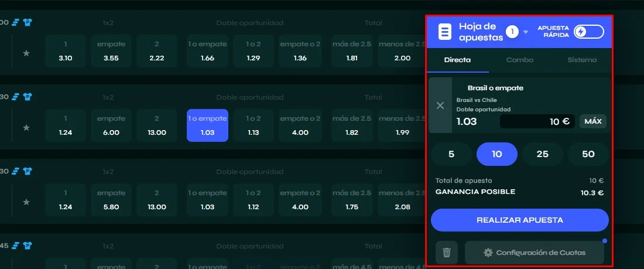The width and height of the screenshot is (644, 269).
Task: Select 1 o 2 odds 1.29
Action: coord(254,51)
